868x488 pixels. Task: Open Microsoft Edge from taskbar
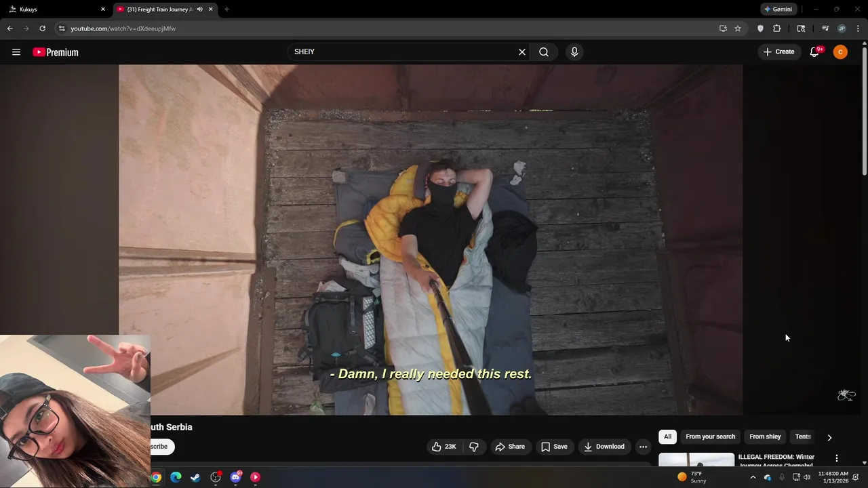(176, 477)
